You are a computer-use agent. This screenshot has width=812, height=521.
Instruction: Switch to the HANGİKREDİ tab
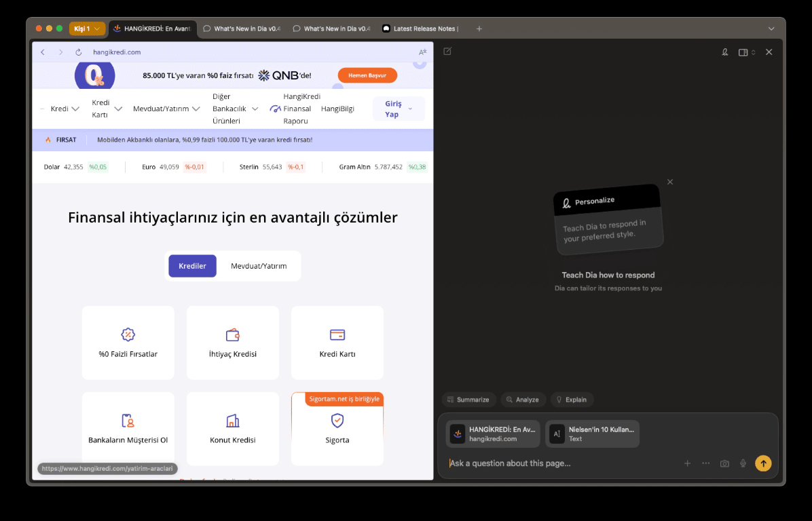coord(152,29)
